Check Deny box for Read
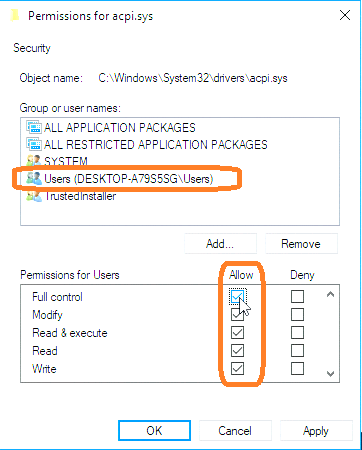Viewport: 362px width, 450px height. pyautogui.click(x=297, y=351)
